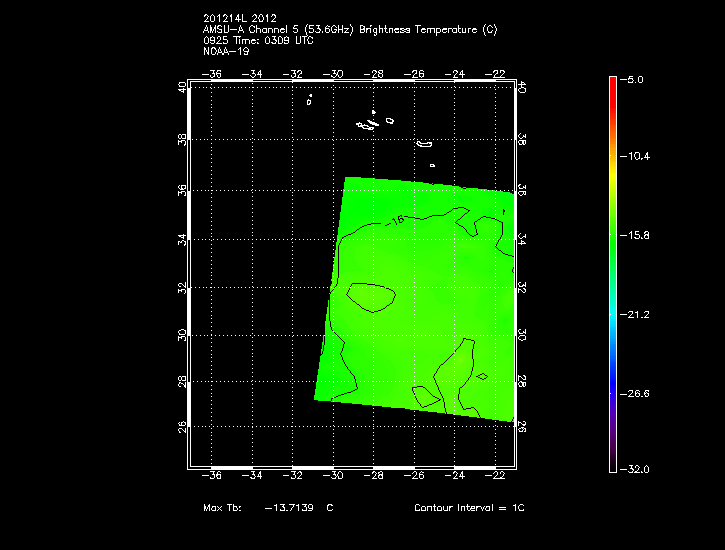This screenshot has height=550, width=725.
Task: Click the -5.0 color scale label
Action: pyautogui.click(x=636, y=78)
